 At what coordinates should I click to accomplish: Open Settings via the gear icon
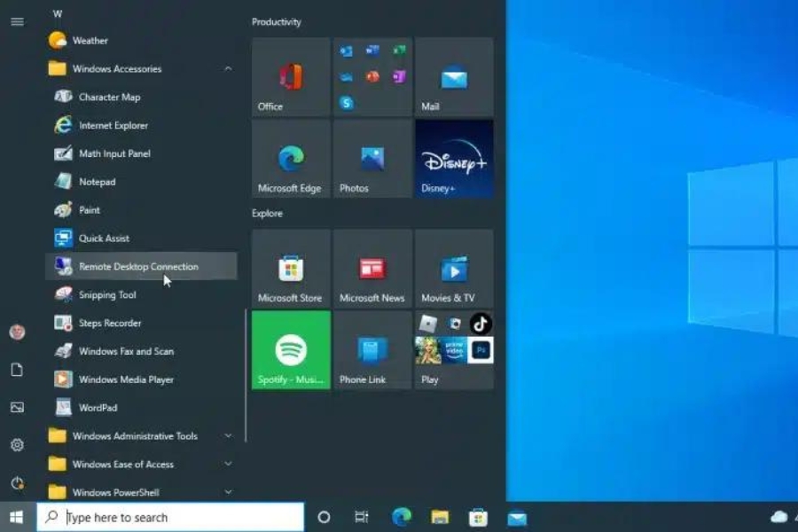pos(18,445)
